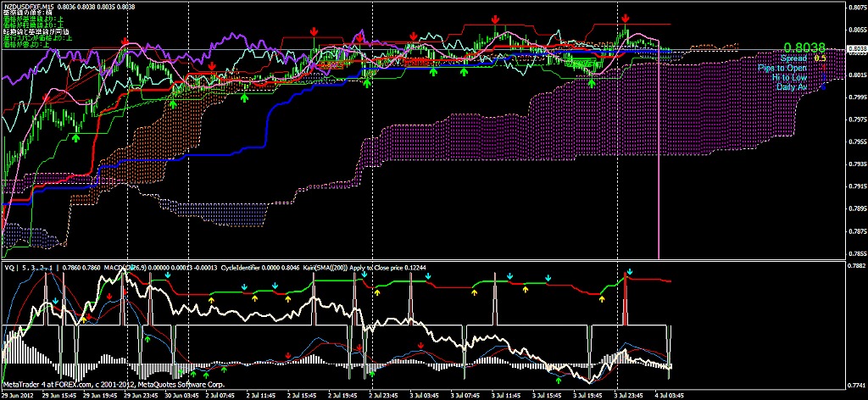Click the Hi to Low label
868x400 pixels.
click(x=790, y=77)
